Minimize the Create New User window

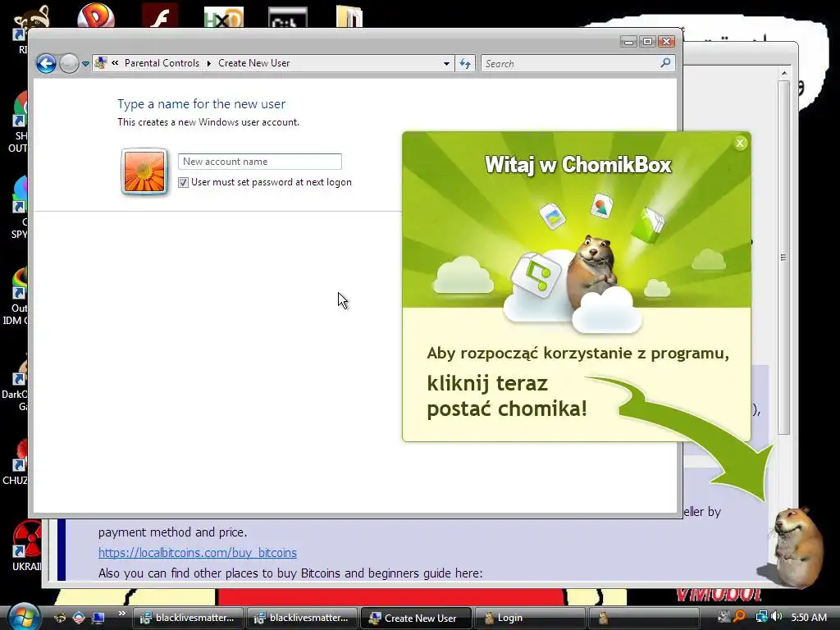pos(629,41)
